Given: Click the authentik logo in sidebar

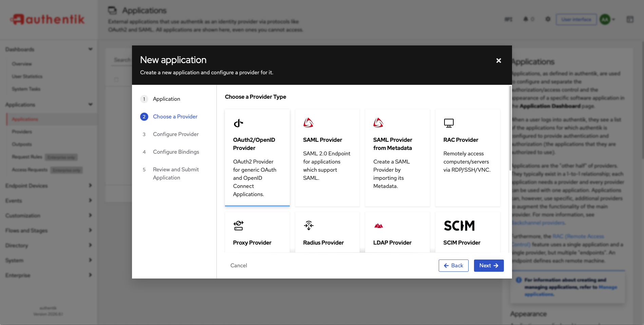Looking at the screenshot, I should (48, 19).
